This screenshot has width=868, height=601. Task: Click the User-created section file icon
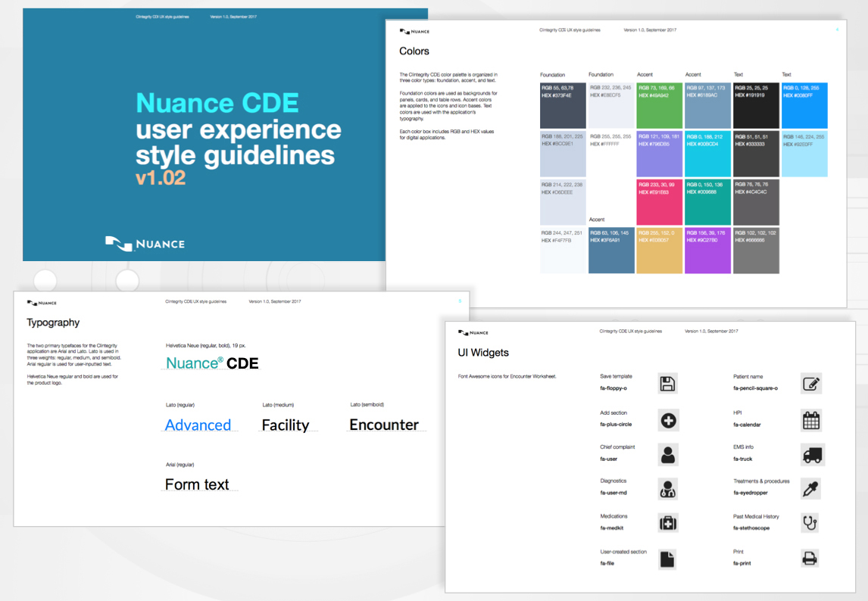[x=667, y=559]
